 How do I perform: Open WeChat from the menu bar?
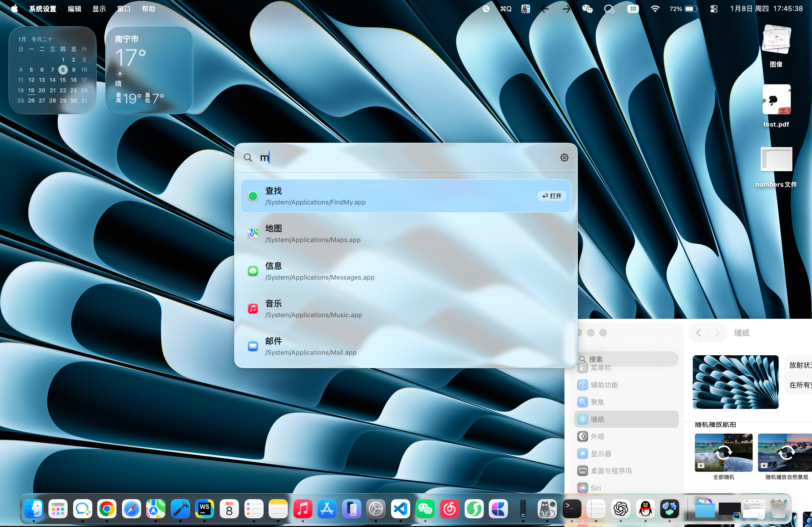[587, 9]
